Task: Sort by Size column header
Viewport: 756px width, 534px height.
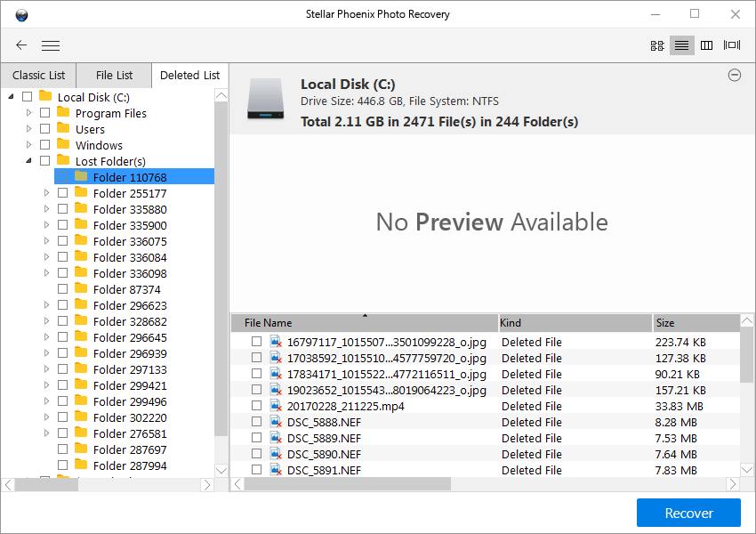Action: (x=696, y=323)
